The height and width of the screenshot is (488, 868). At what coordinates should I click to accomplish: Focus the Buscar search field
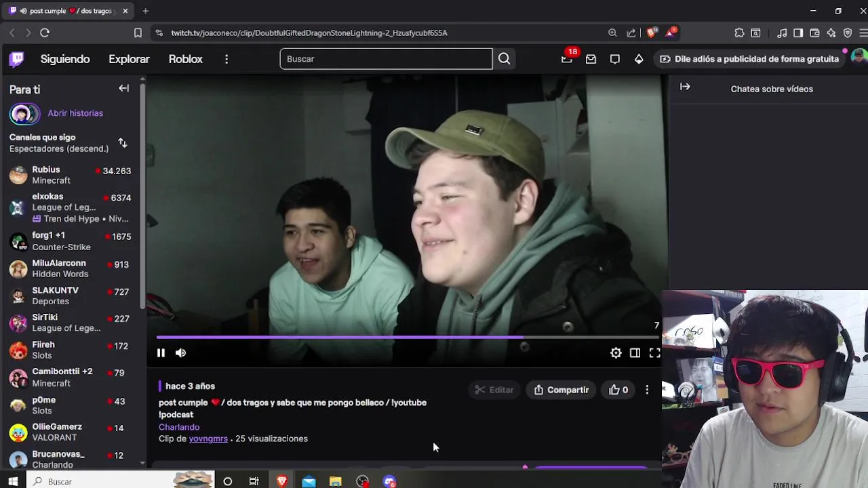click(386, 59)
